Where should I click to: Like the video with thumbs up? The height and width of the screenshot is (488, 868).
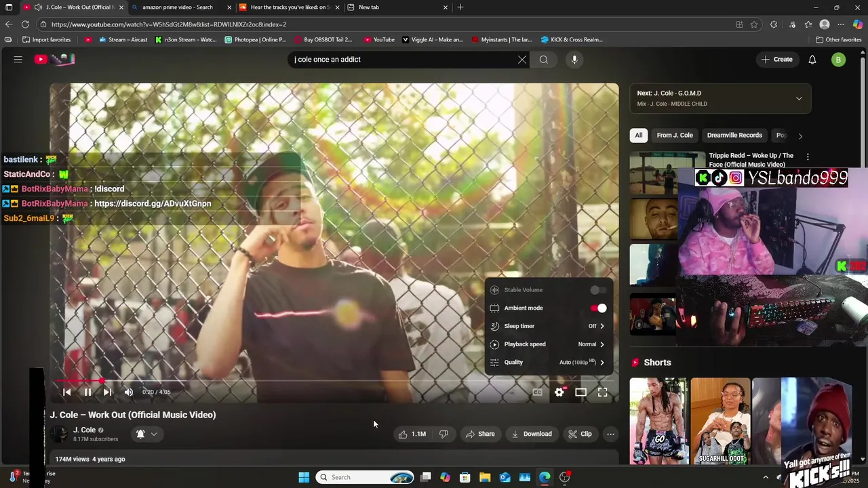pos(412,434)
